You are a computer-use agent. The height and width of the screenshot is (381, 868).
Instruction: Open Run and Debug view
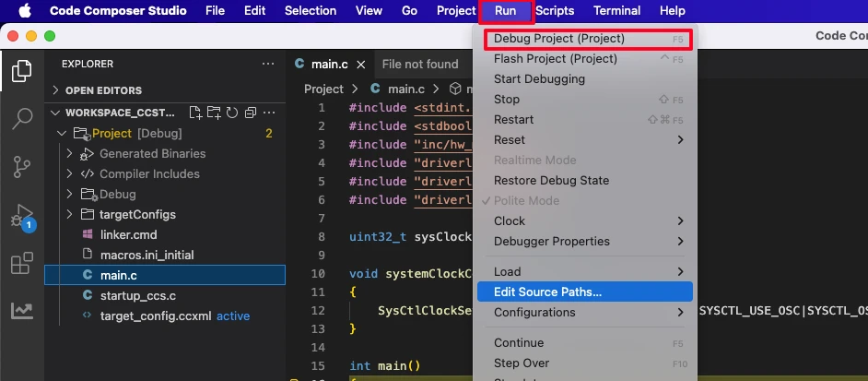click(22, 217)
